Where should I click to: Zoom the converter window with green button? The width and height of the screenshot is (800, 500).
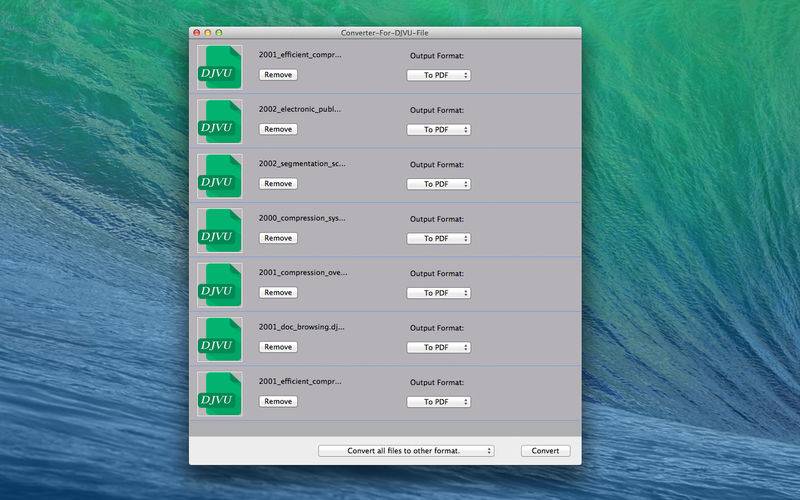click(x=219, y=33)
